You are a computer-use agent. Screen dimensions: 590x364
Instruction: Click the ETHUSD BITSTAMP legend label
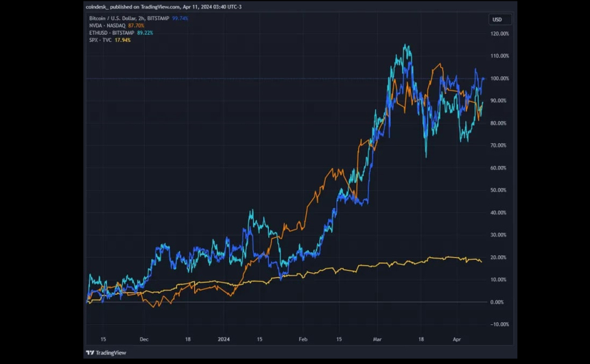click(x=111, y=32)
